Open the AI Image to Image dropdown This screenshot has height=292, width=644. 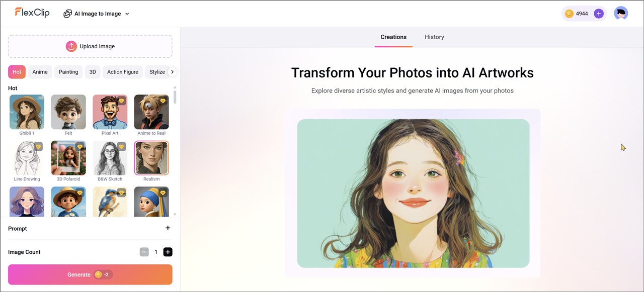point(97,14)
